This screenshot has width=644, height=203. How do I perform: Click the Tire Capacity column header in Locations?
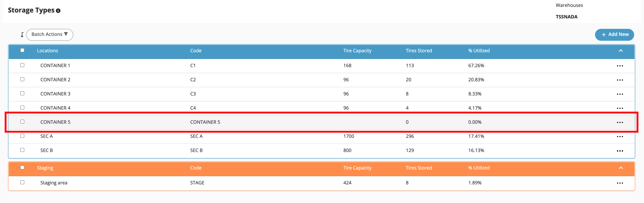tap(357, 51)
